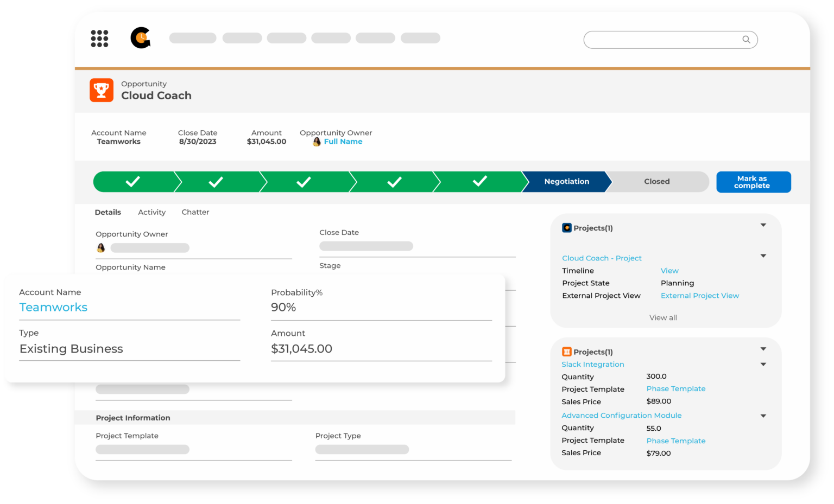Click the avatar under Opportunity Owner in Details
This screenshot has height=504, width=834.
click(100, 247)
